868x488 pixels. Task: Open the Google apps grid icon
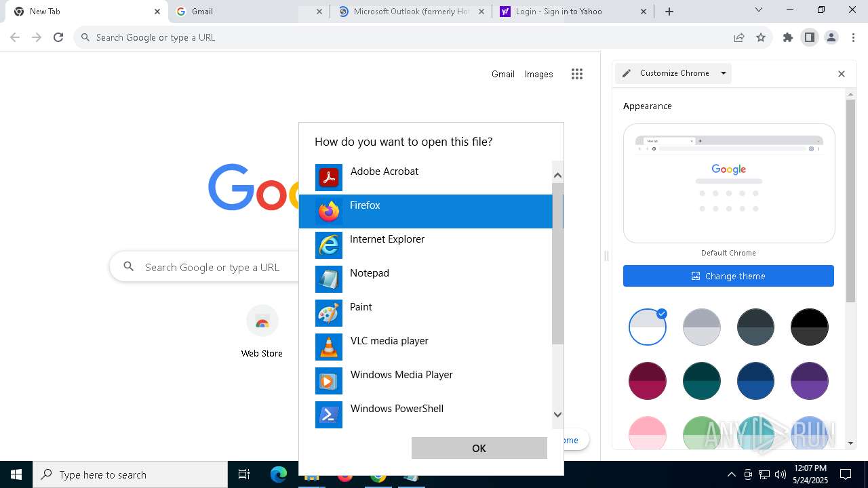(x=577, y=74)
